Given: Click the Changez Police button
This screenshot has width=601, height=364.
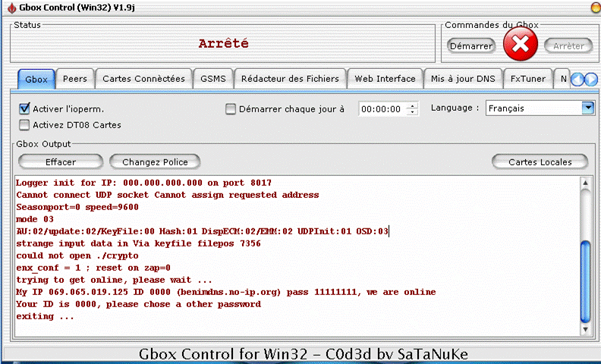Looking at the screenshot, I should 155,162.
